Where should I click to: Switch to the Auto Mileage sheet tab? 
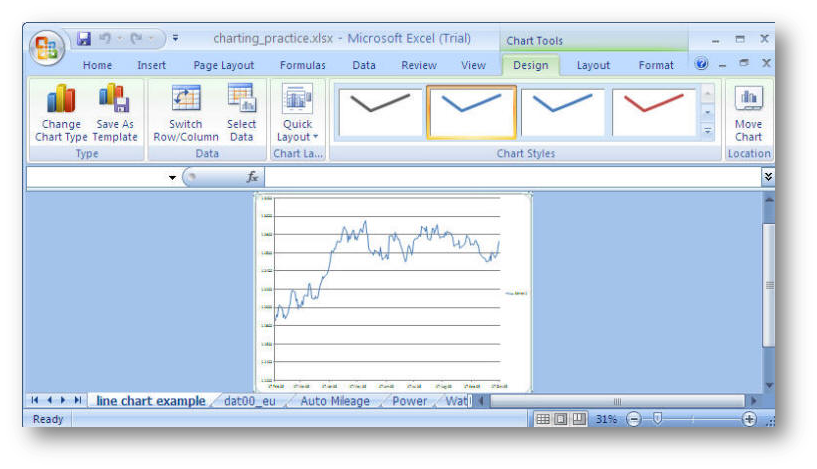(335, 401)
